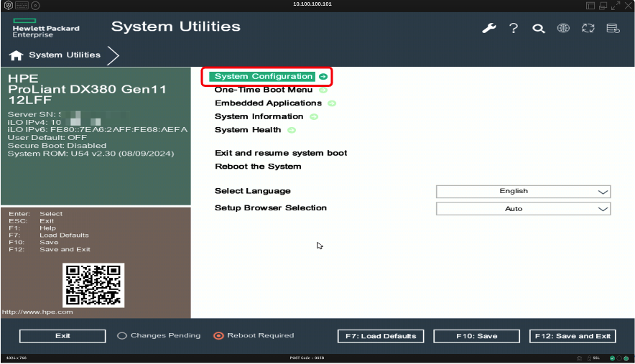The width and height of the screenshot is (635, 364).
Task: Click the Exit button
Action: click(62, 336)
